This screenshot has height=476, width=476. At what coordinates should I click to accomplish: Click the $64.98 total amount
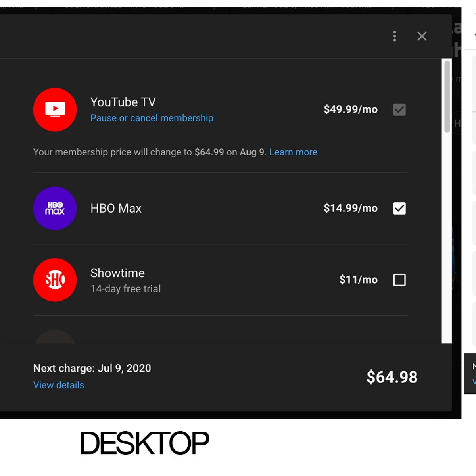pos(392,377)
